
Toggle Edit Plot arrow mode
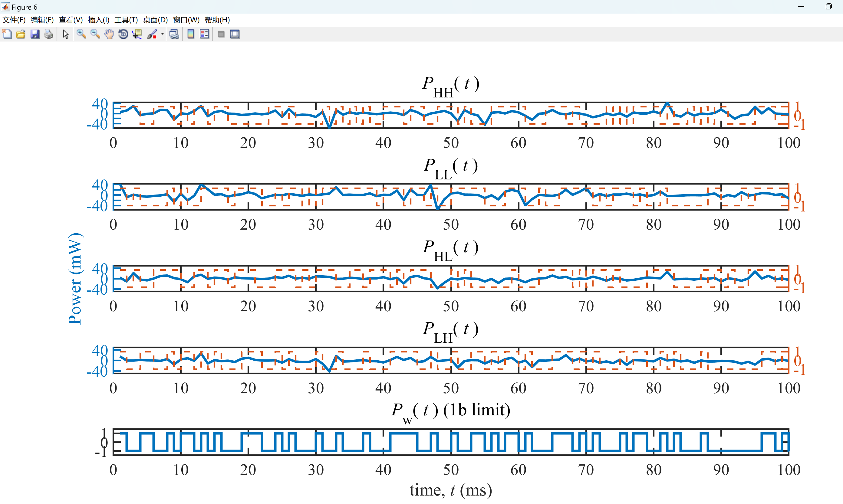pos(66,34)
